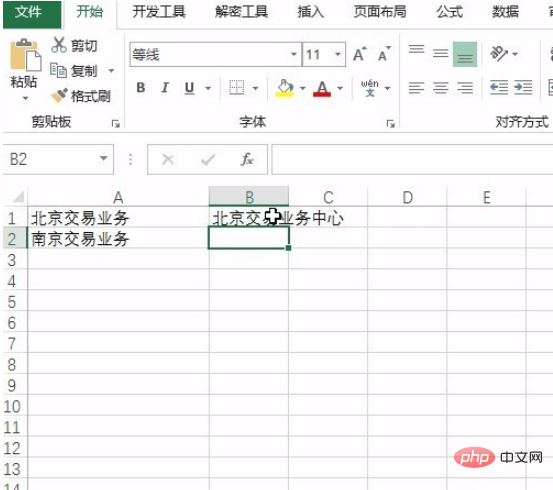Image resolution: width=553 pixels, height=490 pixels.
Task: Expand the text orientation dropdown arrow
Action: click(515, 54)
